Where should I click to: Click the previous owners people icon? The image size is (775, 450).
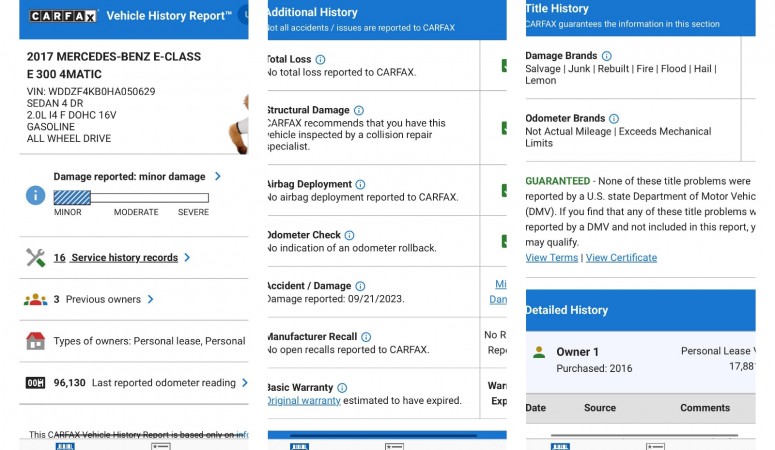36,300
